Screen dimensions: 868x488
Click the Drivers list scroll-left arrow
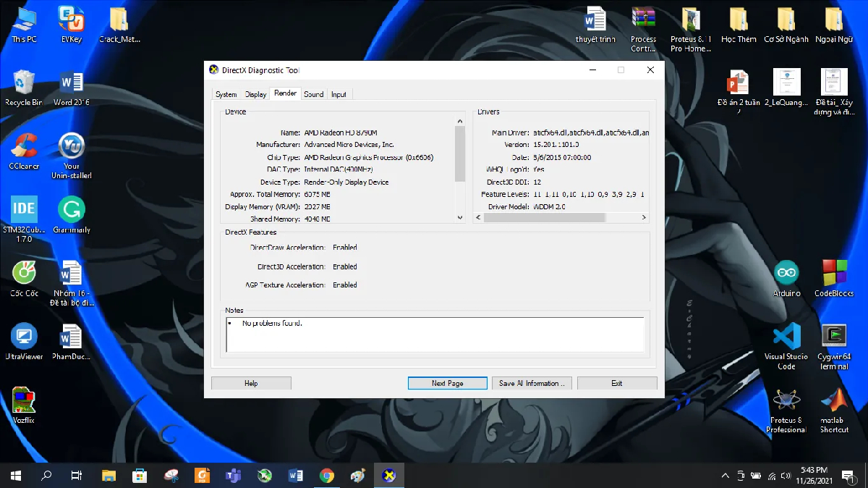click(478, 217)
